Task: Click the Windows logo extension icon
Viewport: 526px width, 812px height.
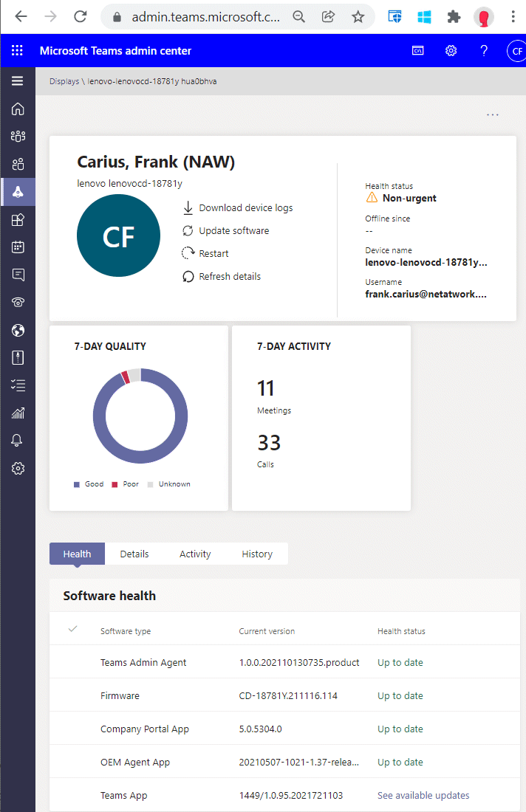Action: (x=425, y=17)
